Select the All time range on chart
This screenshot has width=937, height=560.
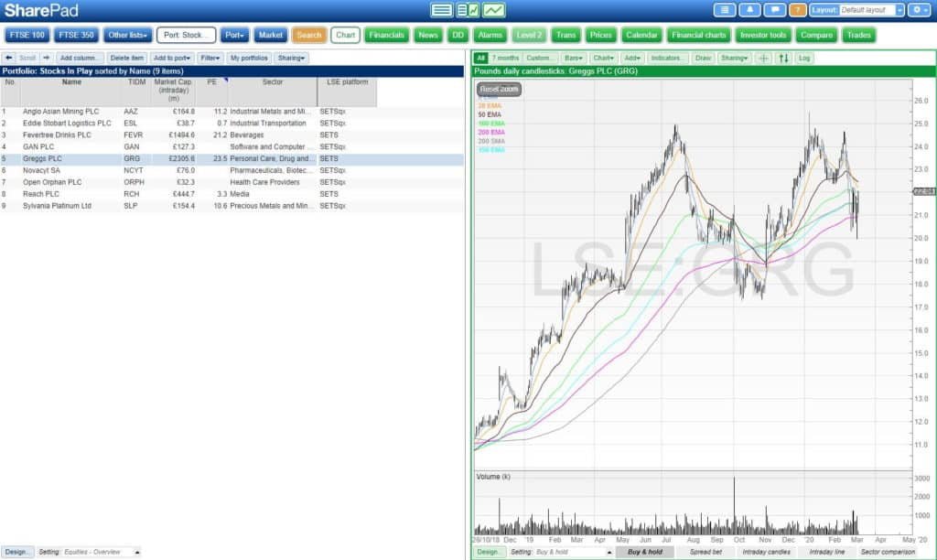click(x=480, y=58)
